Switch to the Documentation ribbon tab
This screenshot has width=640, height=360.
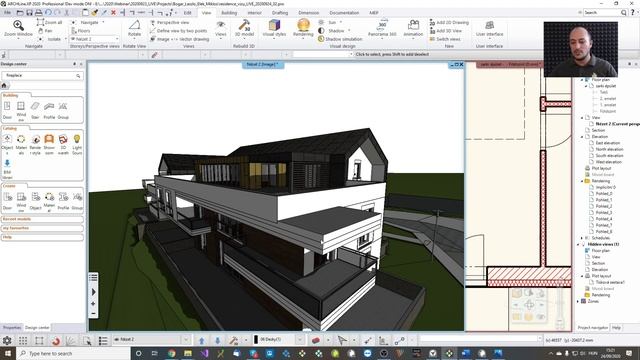click(x=344, y=13)
